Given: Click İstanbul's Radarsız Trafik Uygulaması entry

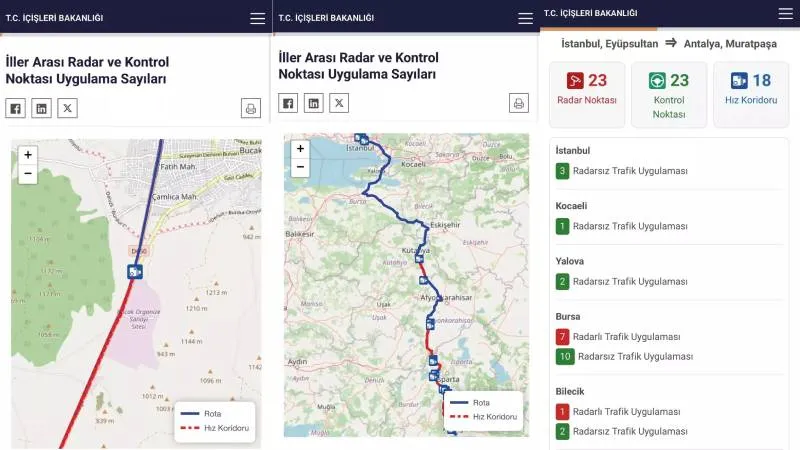Looking at the screenshot, I should pyautogui.click(x=630, y=171).
